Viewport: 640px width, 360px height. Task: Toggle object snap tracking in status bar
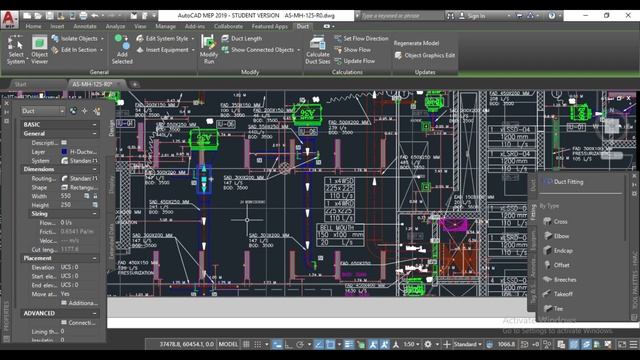pyautogui.click(x=319, y=344)
